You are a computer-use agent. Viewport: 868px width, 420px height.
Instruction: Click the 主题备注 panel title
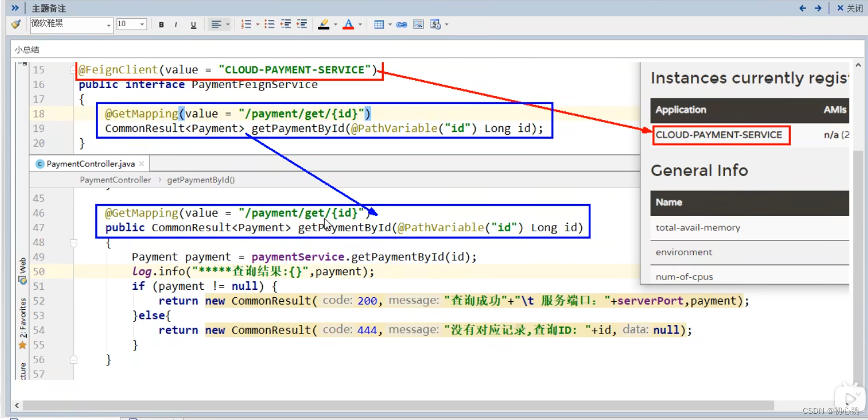49,9
